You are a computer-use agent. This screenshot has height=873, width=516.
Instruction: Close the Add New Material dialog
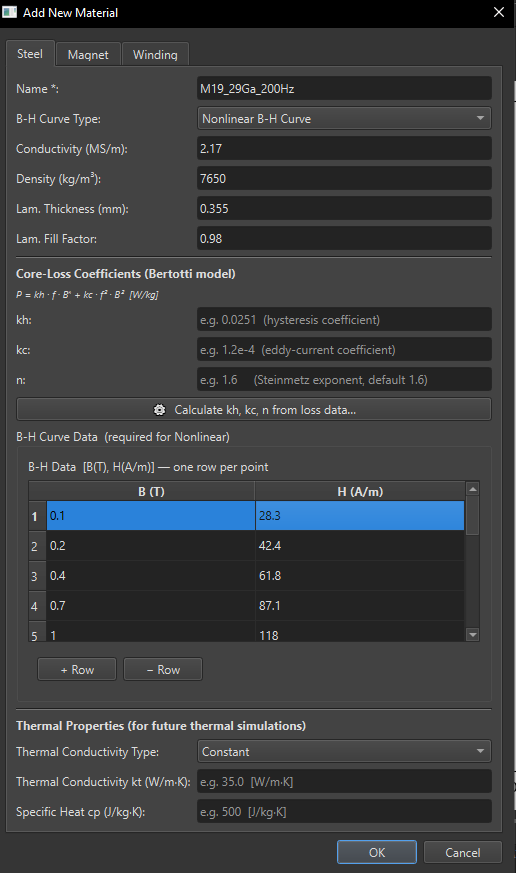pos(499,12)
